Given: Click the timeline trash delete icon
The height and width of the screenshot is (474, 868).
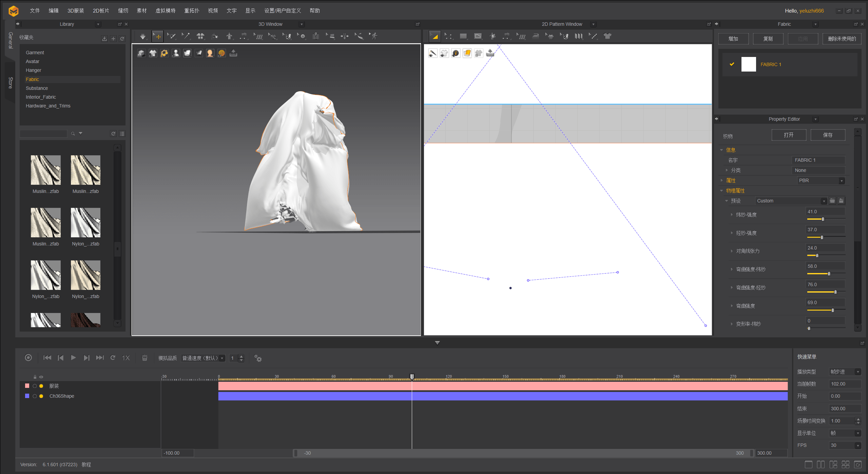Looking at the screenshot, I should [144, 358].
